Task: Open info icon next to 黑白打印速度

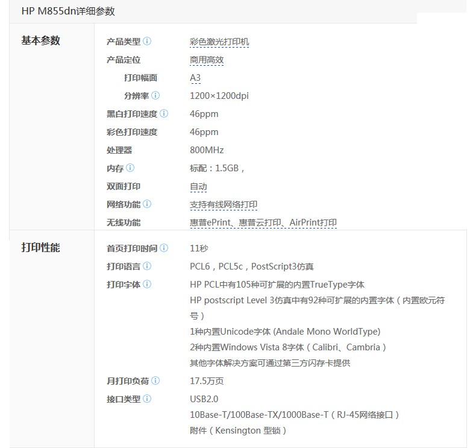Action: click(x=164, y=113)
